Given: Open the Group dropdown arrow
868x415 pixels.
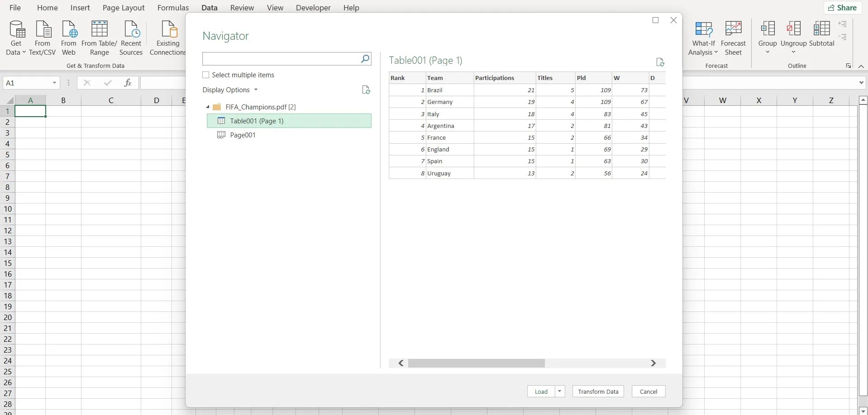Looking at the screenshot, I should [x=768, y=52].
